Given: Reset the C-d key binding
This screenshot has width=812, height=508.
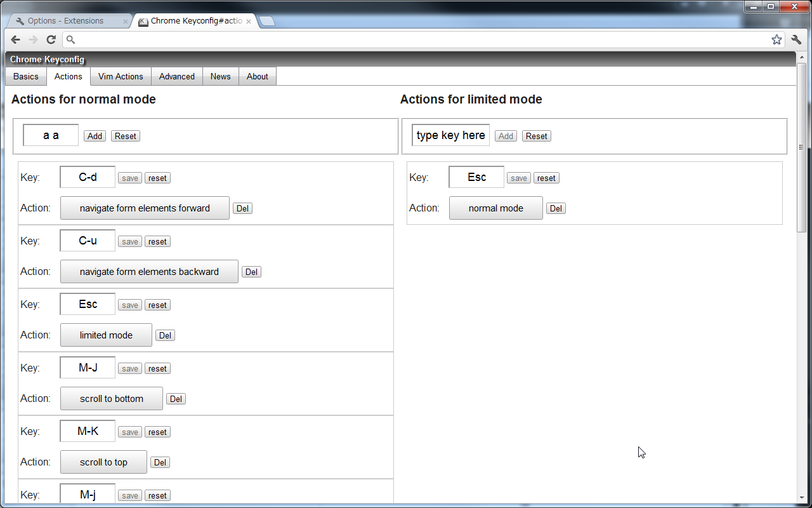Looking at the screenshot, I should (x=157, y=178).
